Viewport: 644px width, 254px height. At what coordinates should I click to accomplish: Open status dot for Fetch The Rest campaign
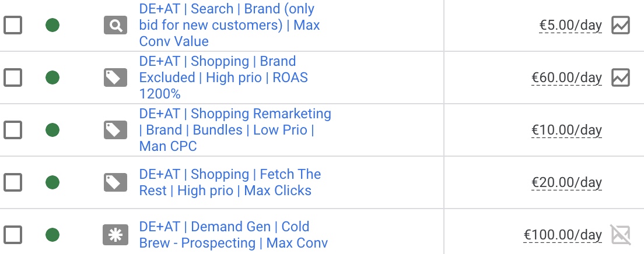click(x=52, y=182)
